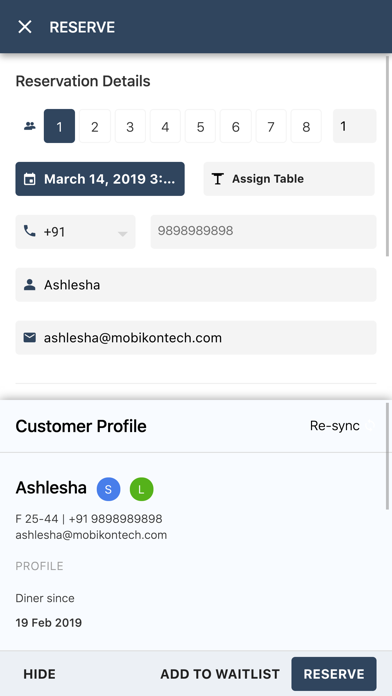
Task: Open the March 14, 2019 date picker
Action: [100, 179]
